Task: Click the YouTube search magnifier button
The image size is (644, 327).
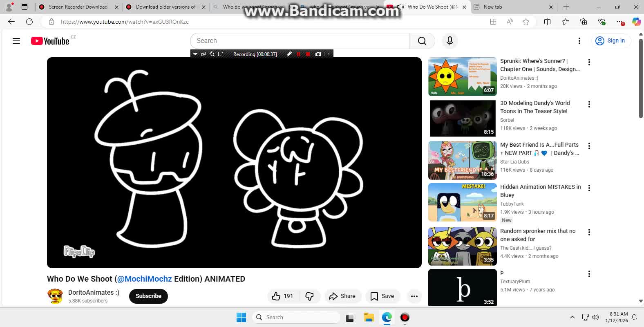Action: (422, 41)
